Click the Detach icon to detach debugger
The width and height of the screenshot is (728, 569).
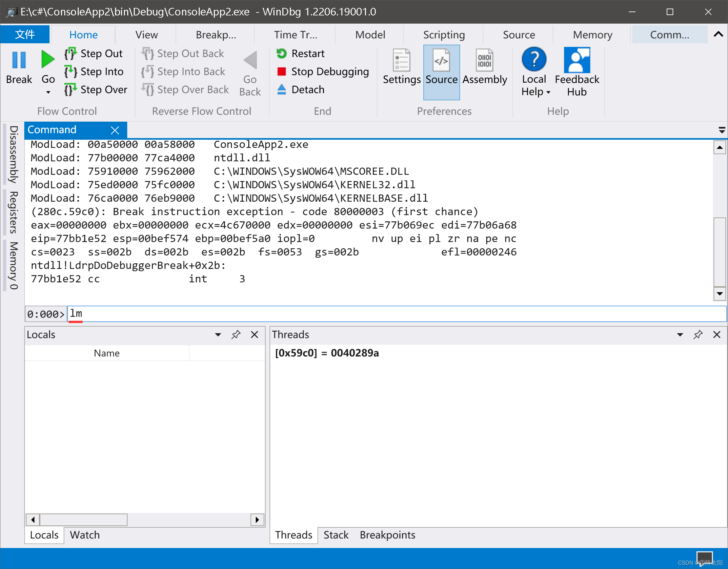pos(282,89)
